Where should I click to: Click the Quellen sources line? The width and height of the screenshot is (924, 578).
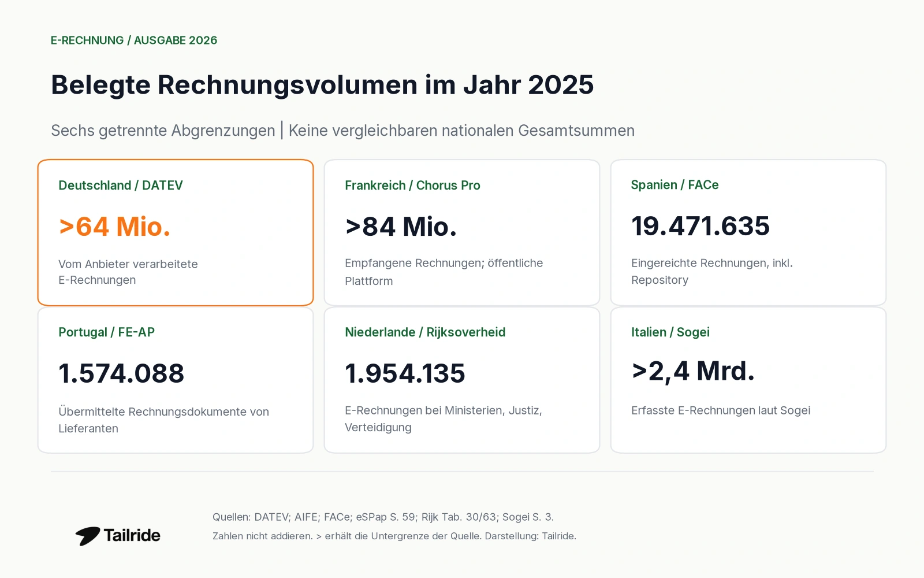click(383, 517)
